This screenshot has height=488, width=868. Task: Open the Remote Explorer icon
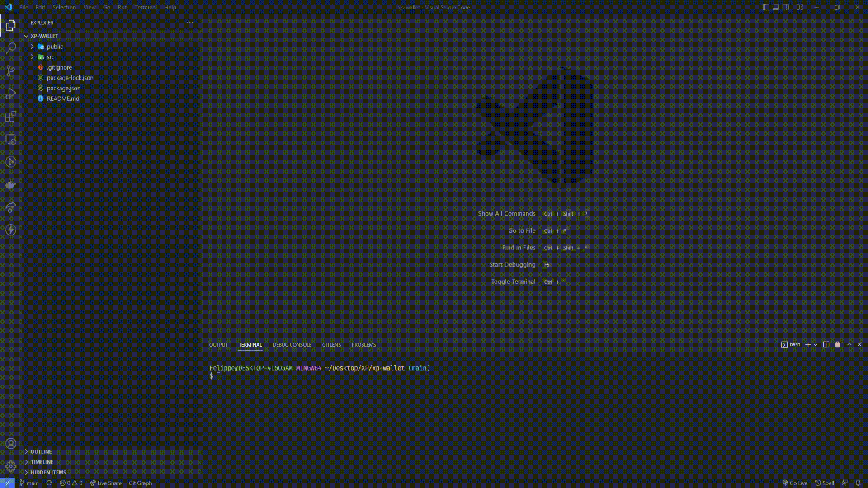[11, 140]
